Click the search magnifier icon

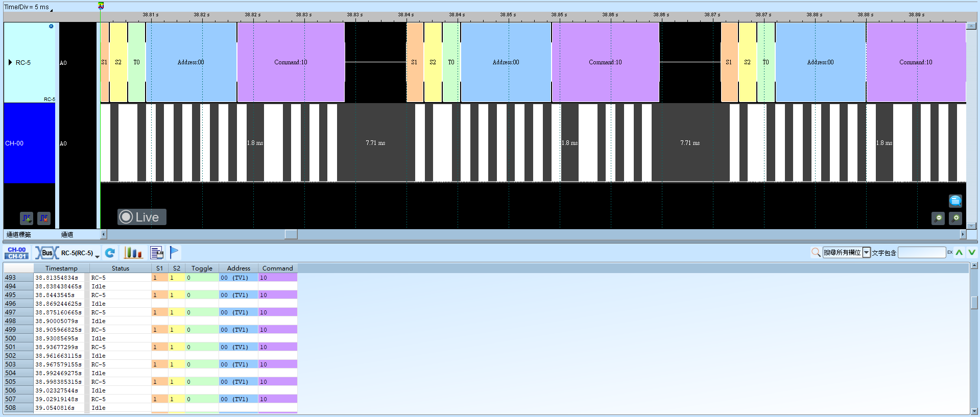coord(816,252)
